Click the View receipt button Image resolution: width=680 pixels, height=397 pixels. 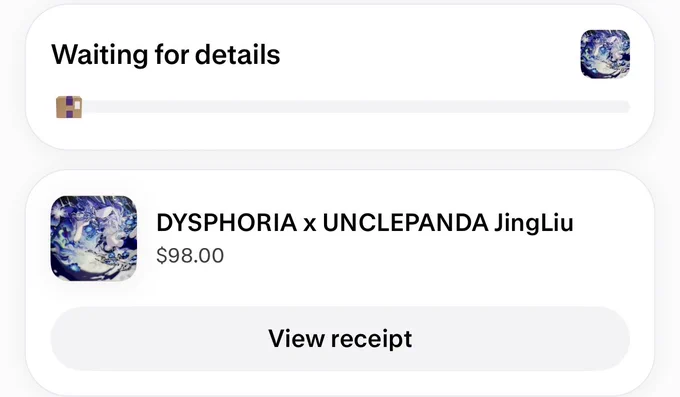click(340, 338)
